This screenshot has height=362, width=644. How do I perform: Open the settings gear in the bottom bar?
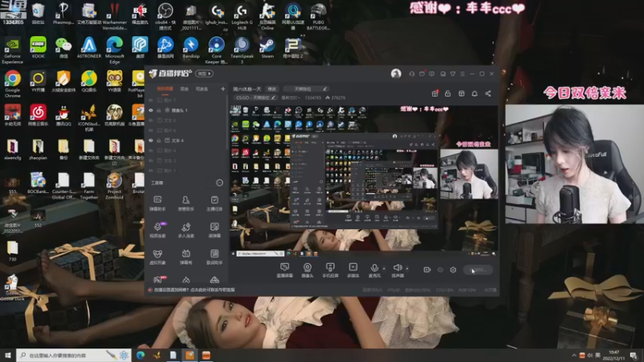(453, 269)
